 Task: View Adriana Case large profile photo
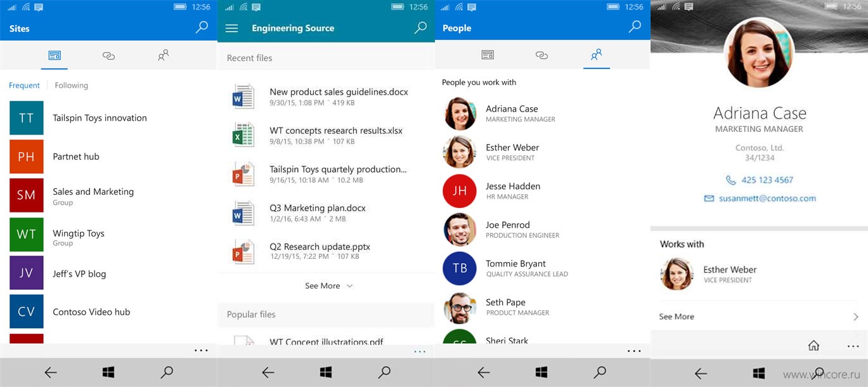760,52
